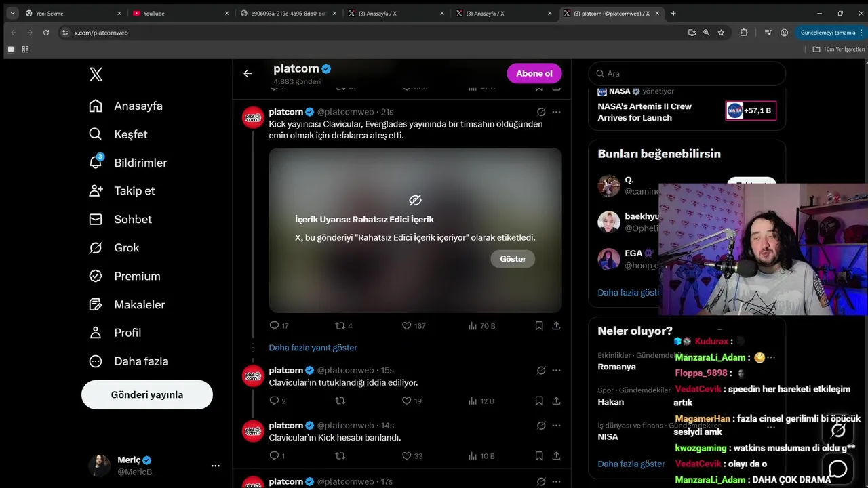Open the NASA Artemis II Crew trend
868x488 pixels.
pyautogui.click(x=687, y=107)
